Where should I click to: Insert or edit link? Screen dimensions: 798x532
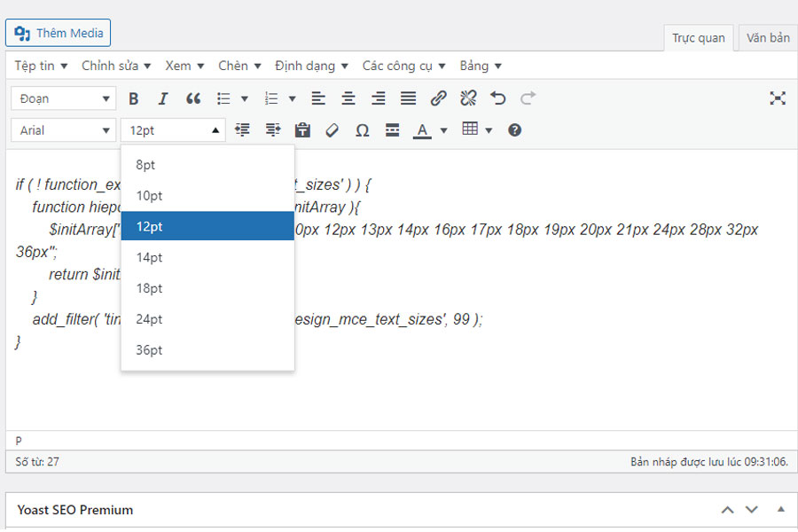pyautogui.click(x=438, y=98)
